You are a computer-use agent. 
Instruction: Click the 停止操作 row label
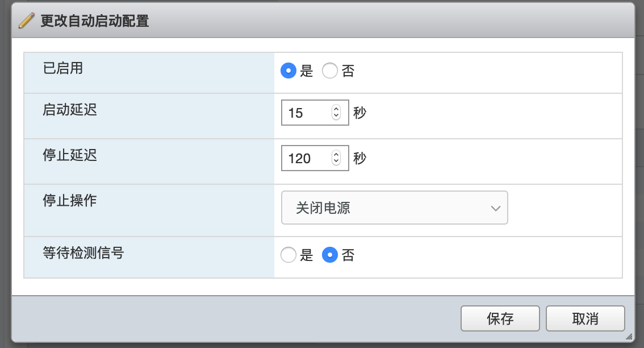pos(70,200)
